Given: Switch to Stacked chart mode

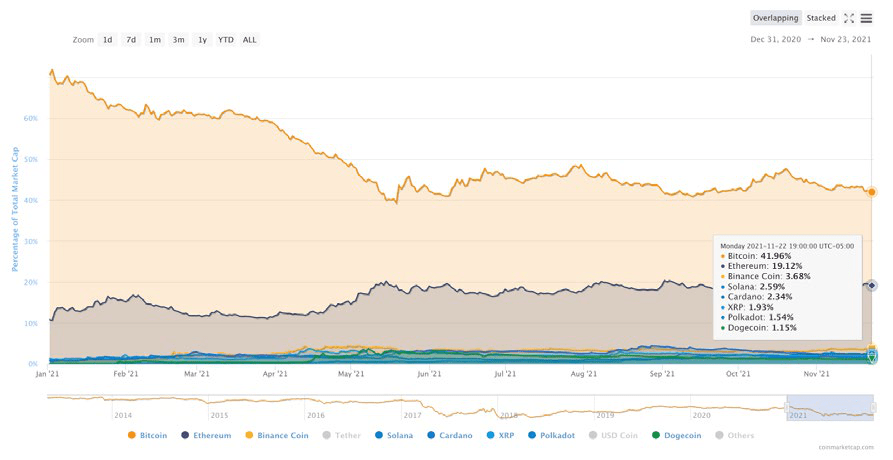Looking at the screenshot, I should tap(821, 18).
